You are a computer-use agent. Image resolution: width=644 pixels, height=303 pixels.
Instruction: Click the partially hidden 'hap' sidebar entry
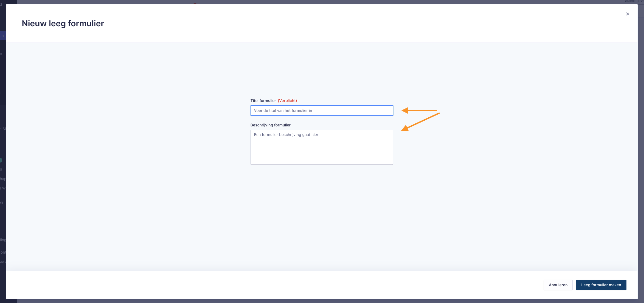pyautogui.click(x=3, y=179)
